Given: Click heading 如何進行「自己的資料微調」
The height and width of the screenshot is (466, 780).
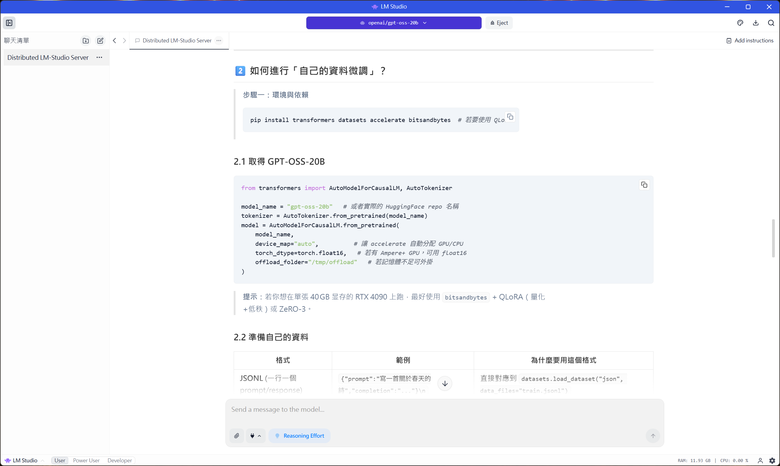Looking at the screenshot, I should coord(317,71).
